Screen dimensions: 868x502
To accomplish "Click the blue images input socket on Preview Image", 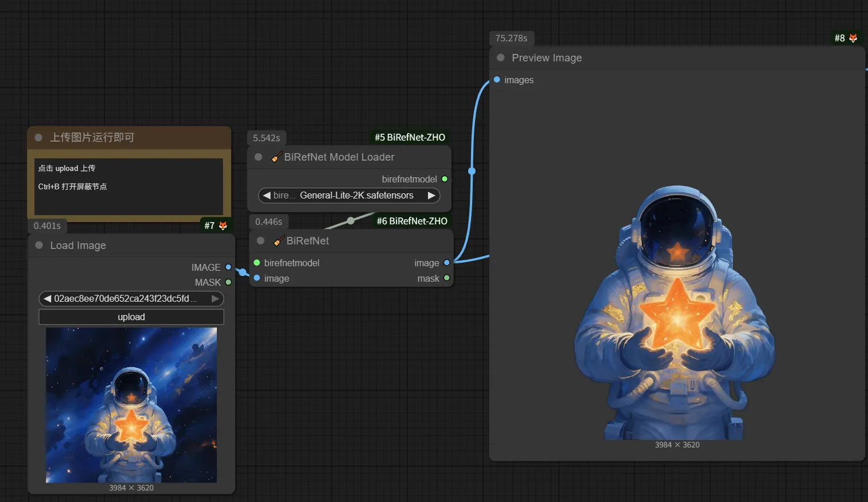I will coord(497,80).
